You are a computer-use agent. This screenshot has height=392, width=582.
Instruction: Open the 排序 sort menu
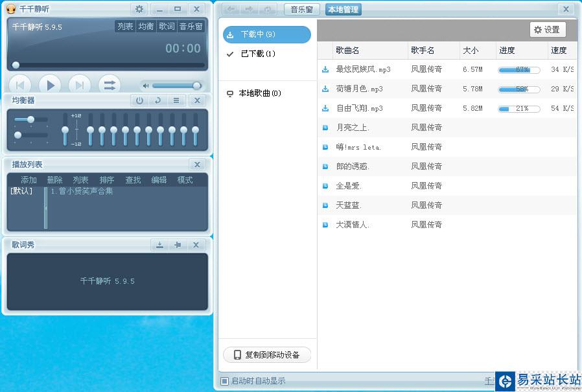pyautogui.click(x=106, y=180)
